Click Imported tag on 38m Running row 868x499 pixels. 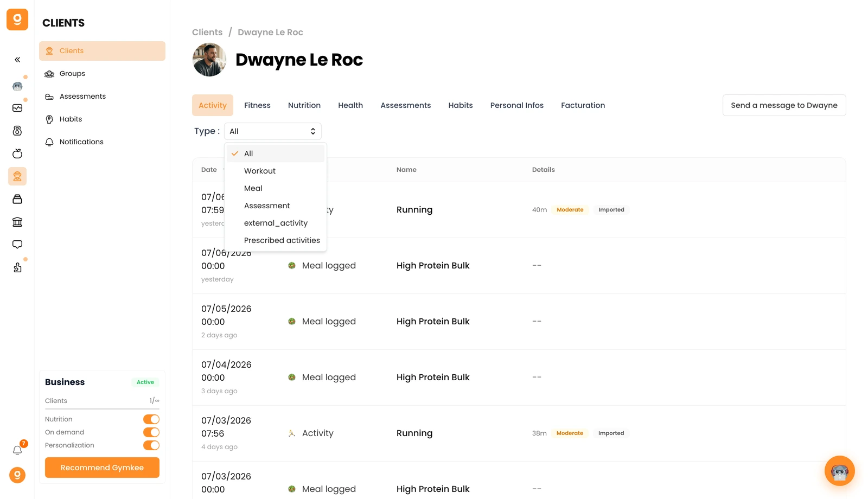tap(611, 433)
